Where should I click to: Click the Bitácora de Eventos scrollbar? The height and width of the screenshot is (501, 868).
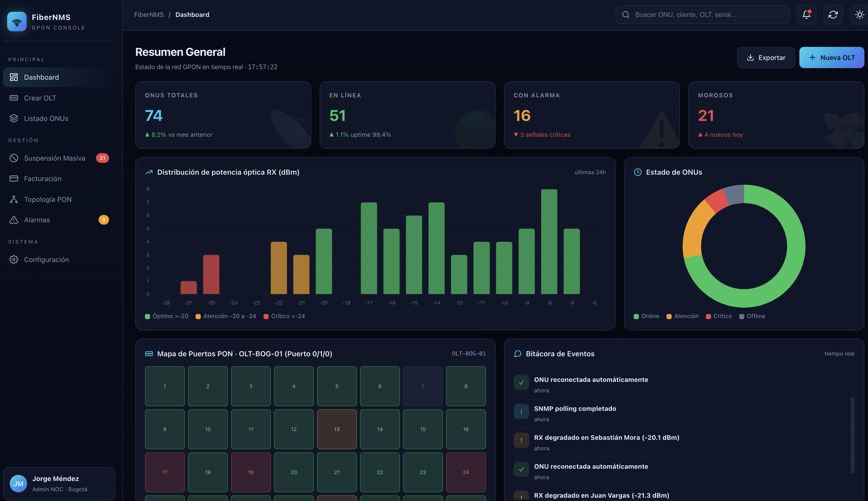tap(853, 435)
